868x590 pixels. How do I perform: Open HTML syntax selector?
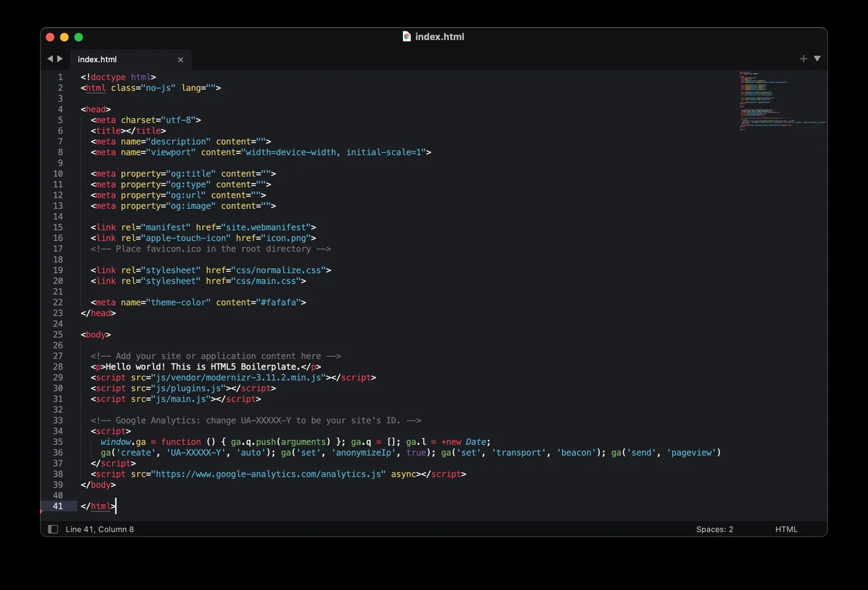[x=787, y=529]
